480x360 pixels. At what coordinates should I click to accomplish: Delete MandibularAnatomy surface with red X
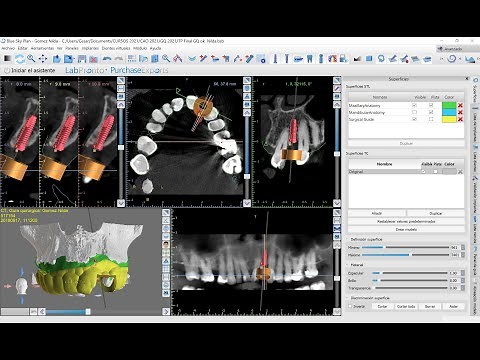(x=460, y=112)
